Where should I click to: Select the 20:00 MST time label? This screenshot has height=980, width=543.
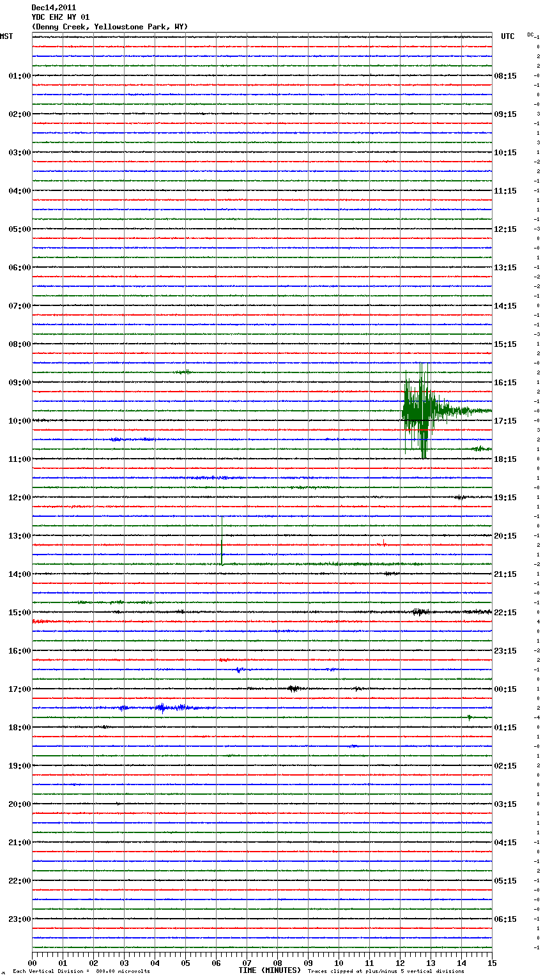pyautogui.click(x=19, y=804)
